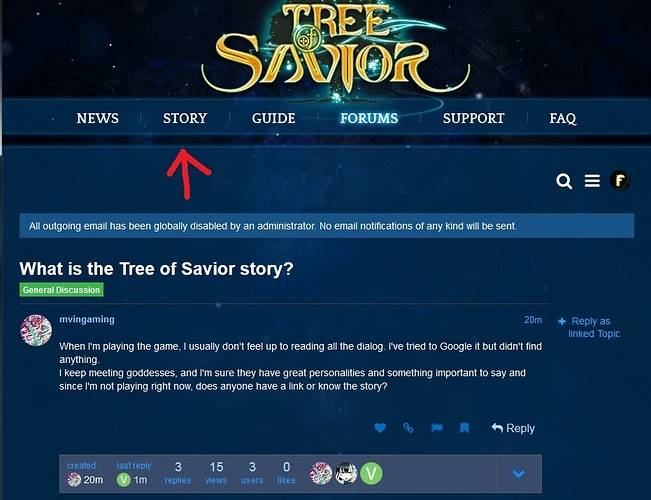This screenshot has height=500, width=651.
Task: Open the General Discussion category tag
Action: (x=61, y=290)
